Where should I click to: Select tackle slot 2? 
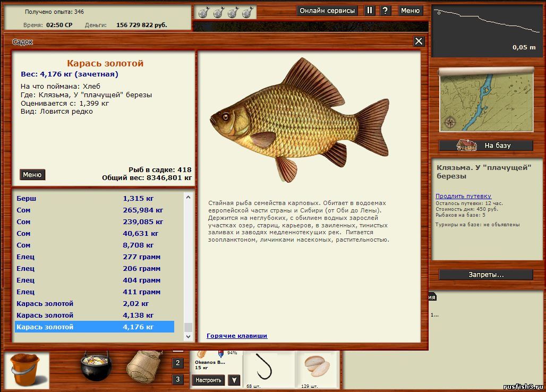(x=177, y=363)
